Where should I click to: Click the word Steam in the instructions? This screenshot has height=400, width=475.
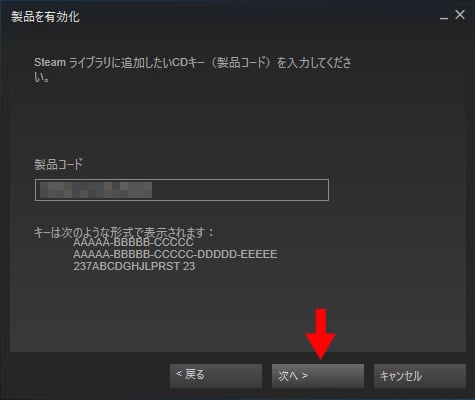point(50,62)
